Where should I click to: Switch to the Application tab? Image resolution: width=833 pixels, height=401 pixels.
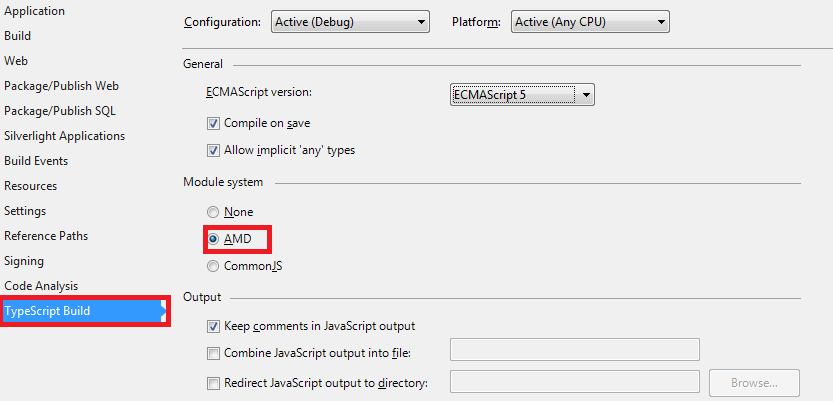[35, 11]
